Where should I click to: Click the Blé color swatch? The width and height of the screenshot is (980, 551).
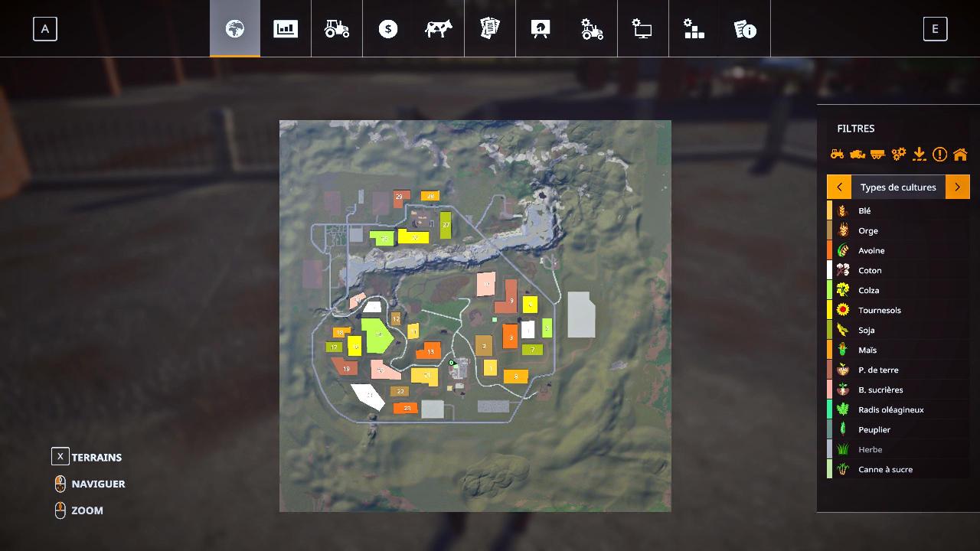pyautogui.click(x=829, y=210)
